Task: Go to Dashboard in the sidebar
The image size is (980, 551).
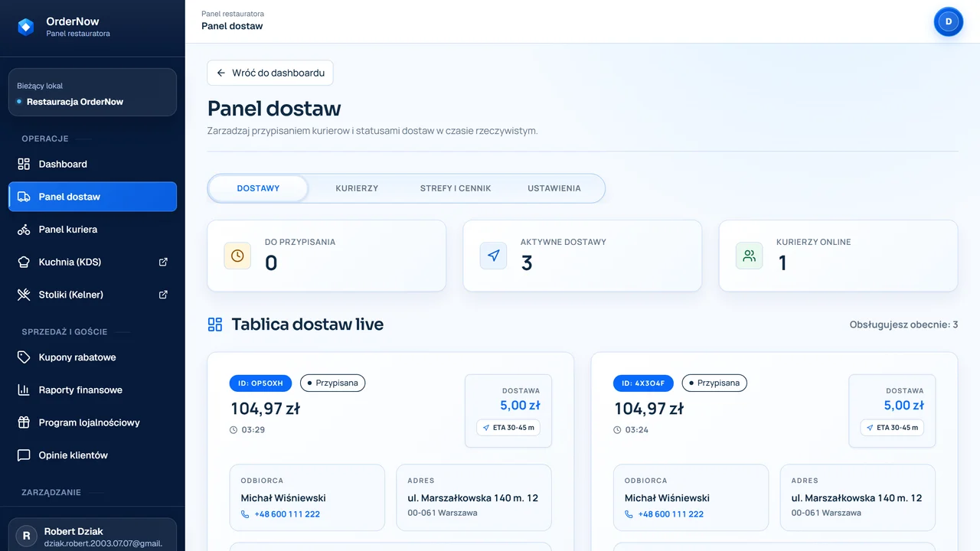Action: point(93,164)
